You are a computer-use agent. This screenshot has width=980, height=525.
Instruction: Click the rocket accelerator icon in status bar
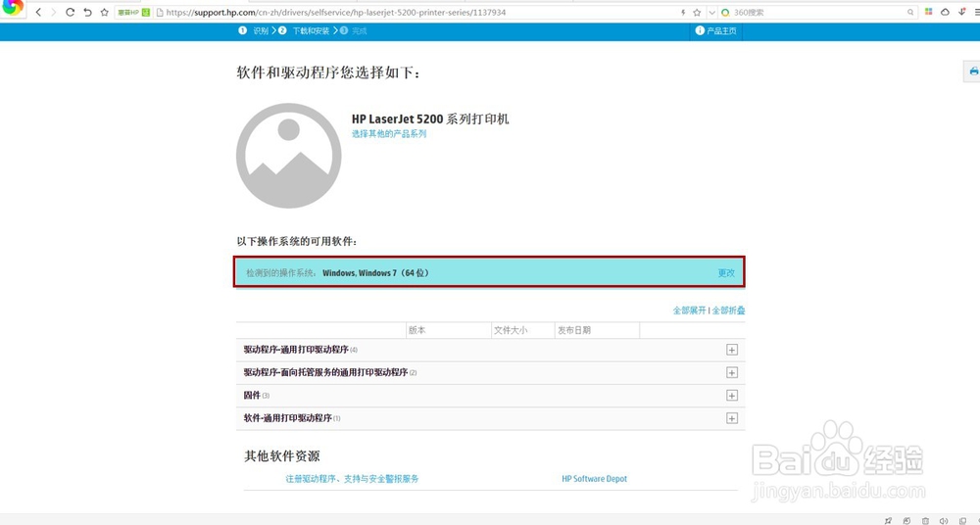888,520
